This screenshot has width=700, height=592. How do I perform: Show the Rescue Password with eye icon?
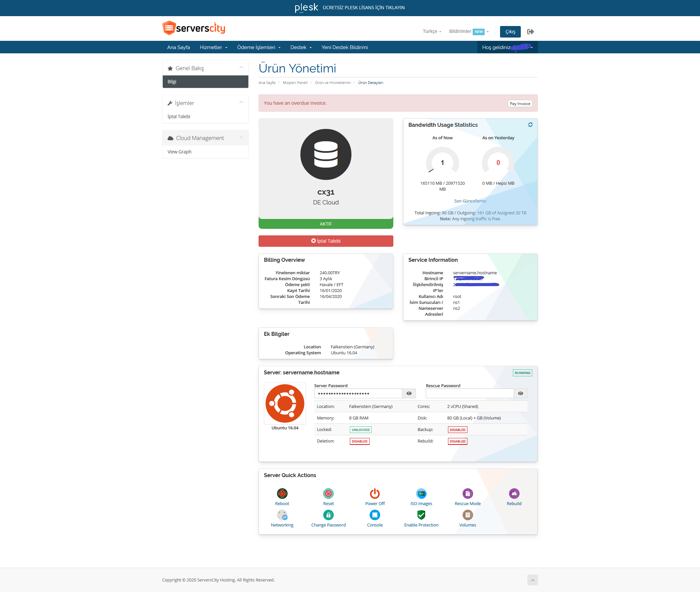520,393
